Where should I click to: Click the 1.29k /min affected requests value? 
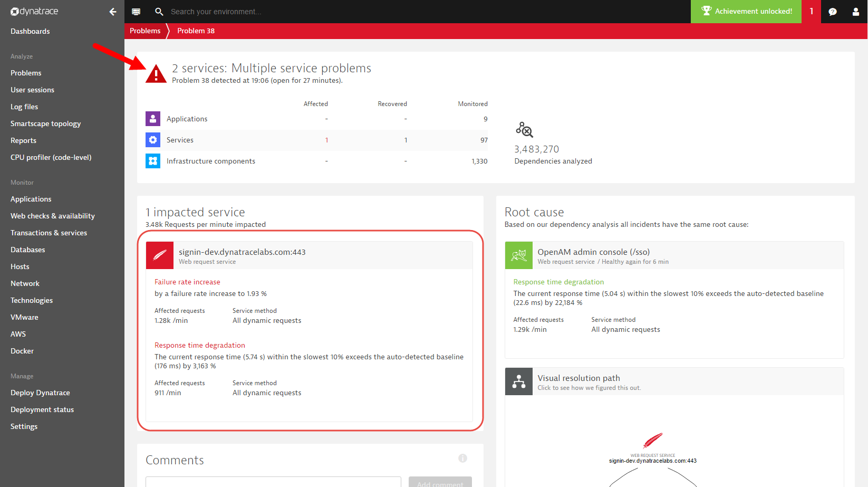coord(530,329)
